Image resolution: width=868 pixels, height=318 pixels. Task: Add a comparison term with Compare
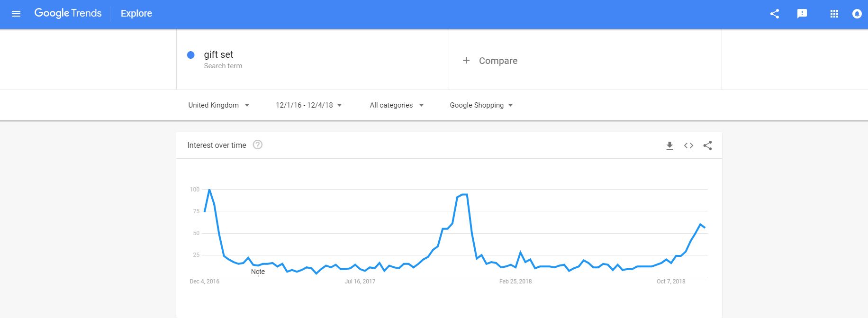(490, 61)
